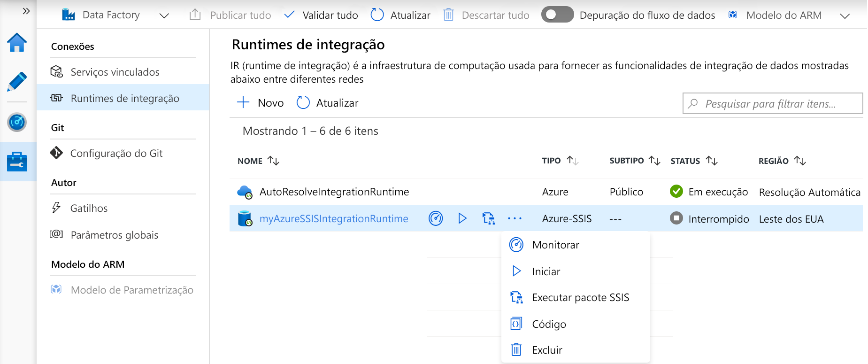Screen dimensions: 868x364
Task: Select Monitorar in context menu
Action: [576, 245]
